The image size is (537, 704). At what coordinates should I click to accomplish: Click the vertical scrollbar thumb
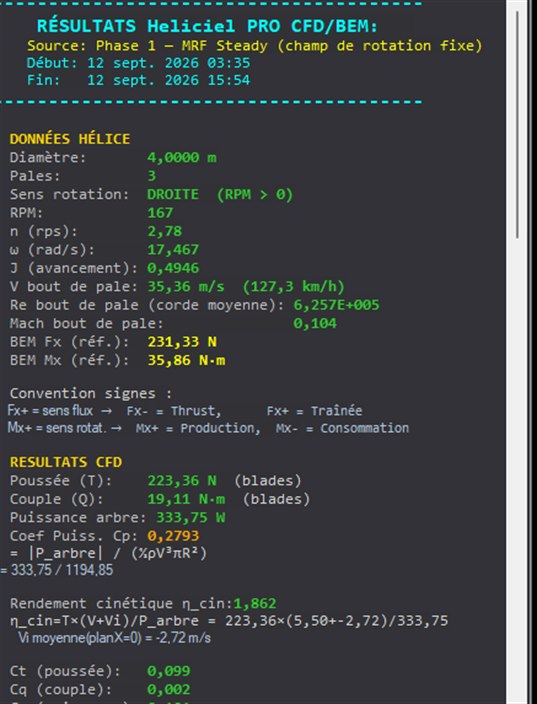point(517,124)
